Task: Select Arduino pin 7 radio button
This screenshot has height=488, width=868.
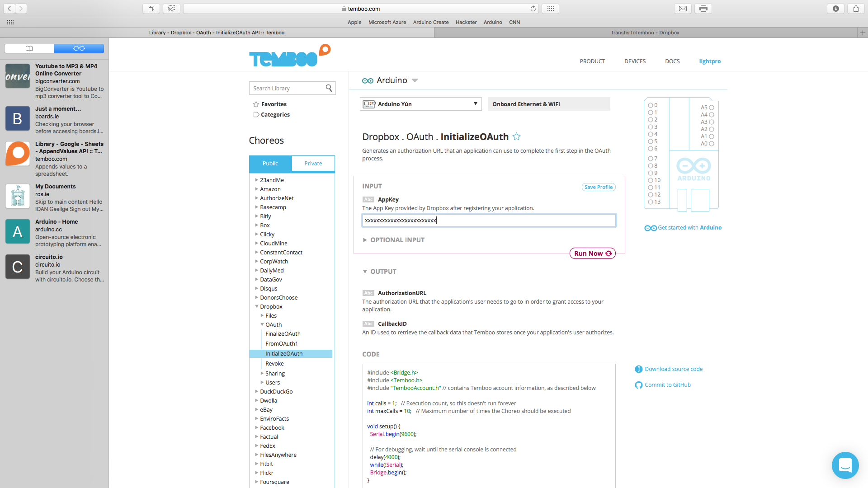Action: pos(651,159)
